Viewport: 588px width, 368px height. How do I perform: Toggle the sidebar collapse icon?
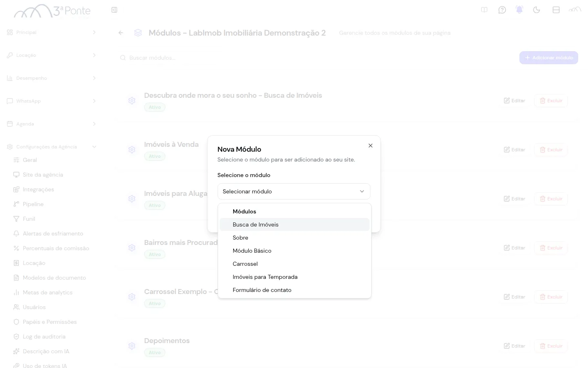pos(114,10)
